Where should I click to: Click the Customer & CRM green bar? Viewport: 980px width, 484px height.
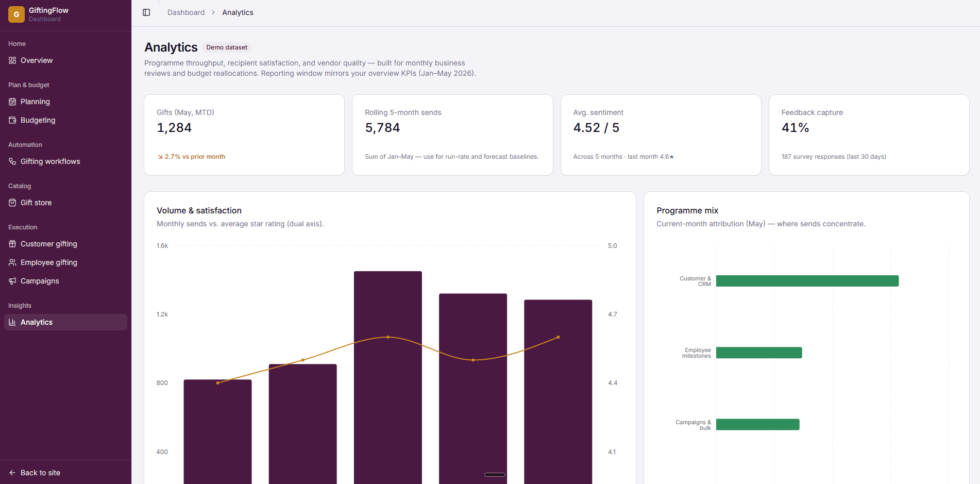(x=807, y=281)
